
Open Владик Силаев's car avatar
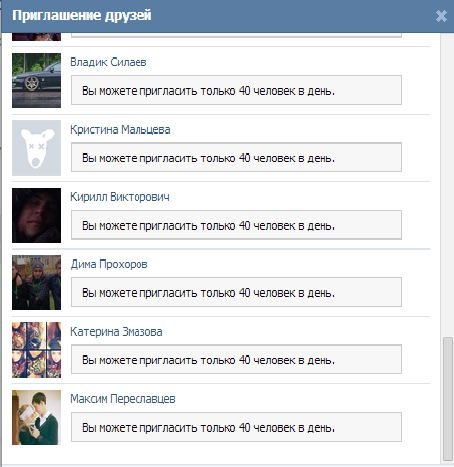pos(37,80)
